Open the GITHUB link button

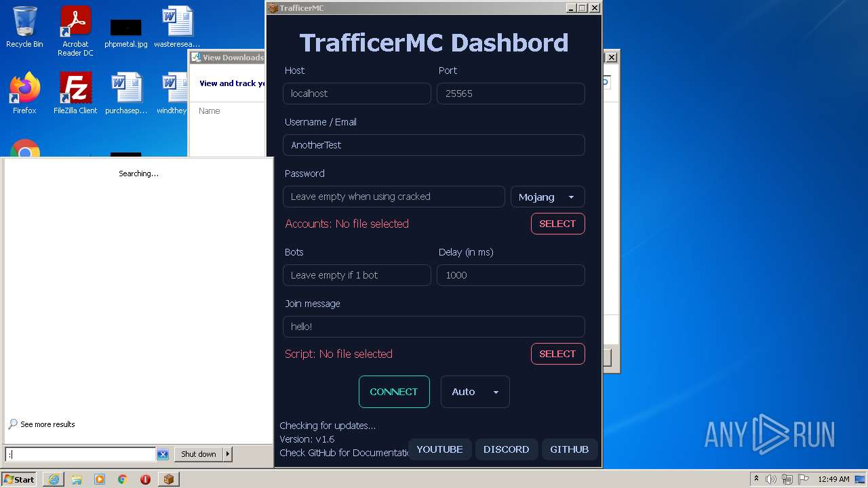coord(570,449)
